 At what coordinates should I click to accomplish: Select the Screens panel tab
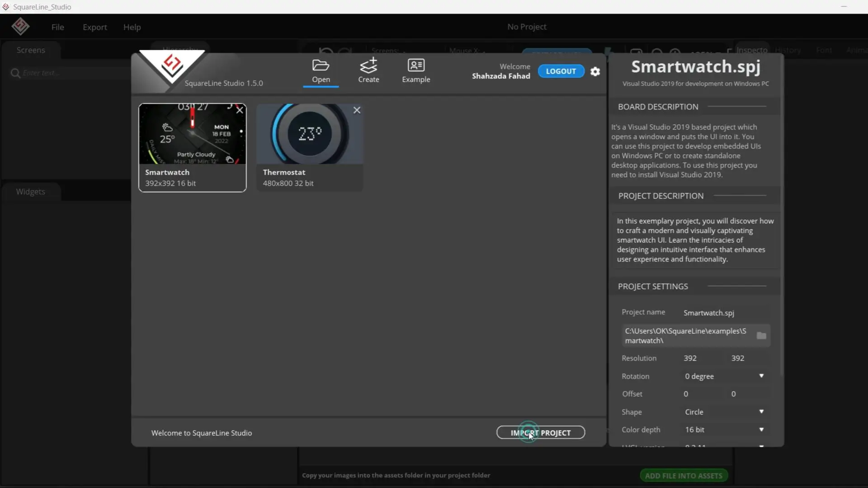point(31,50)
